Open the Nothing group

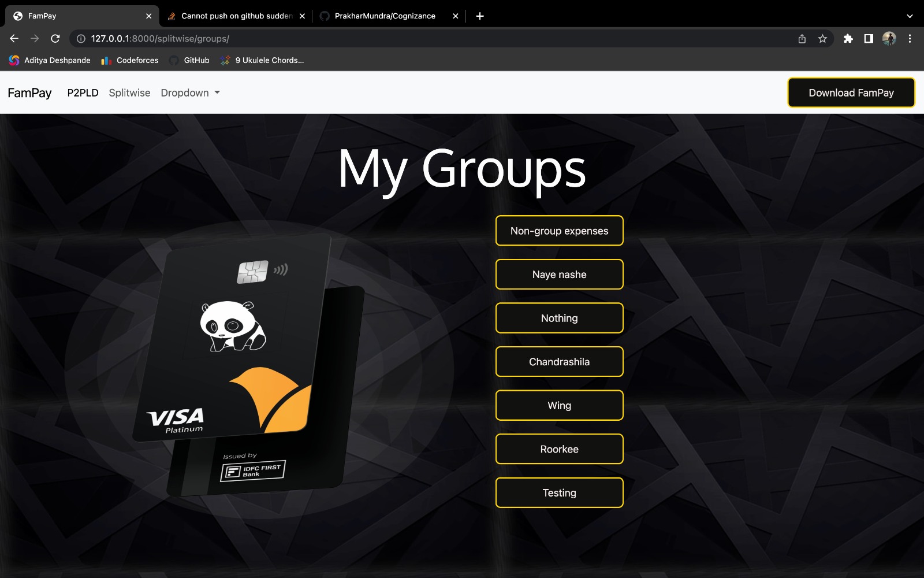pos(560,318)
